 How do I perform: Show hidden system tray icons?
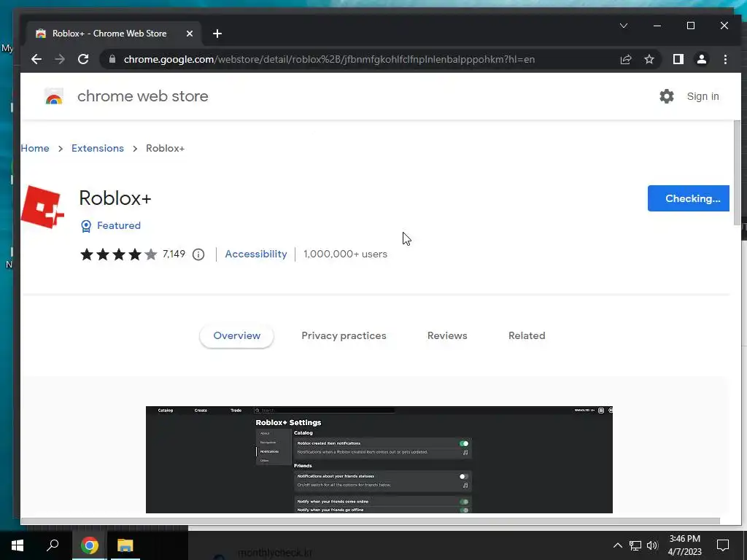point(617,545)
